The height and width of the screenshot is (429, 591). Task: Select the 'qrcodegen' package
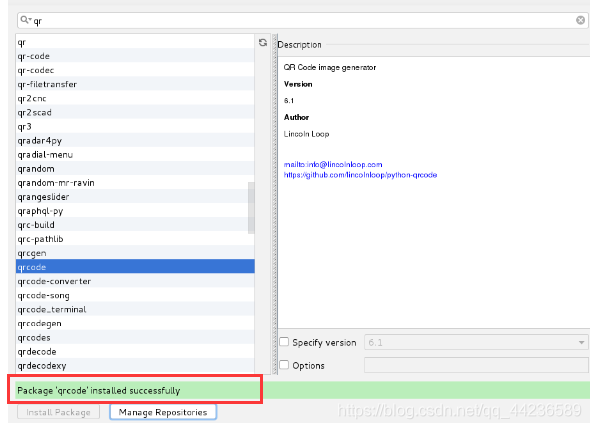click(x=135, y=323)
